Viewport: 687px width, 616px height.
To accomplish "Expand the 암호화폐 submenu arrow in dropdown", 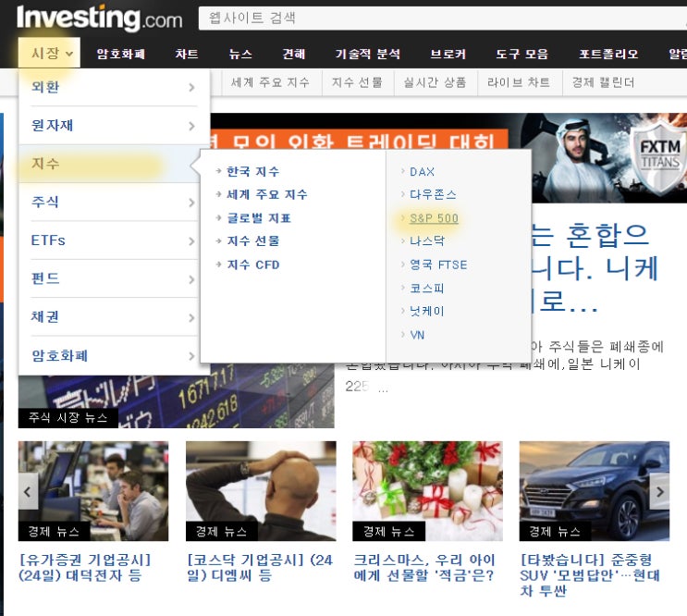I will coord(191,356).
